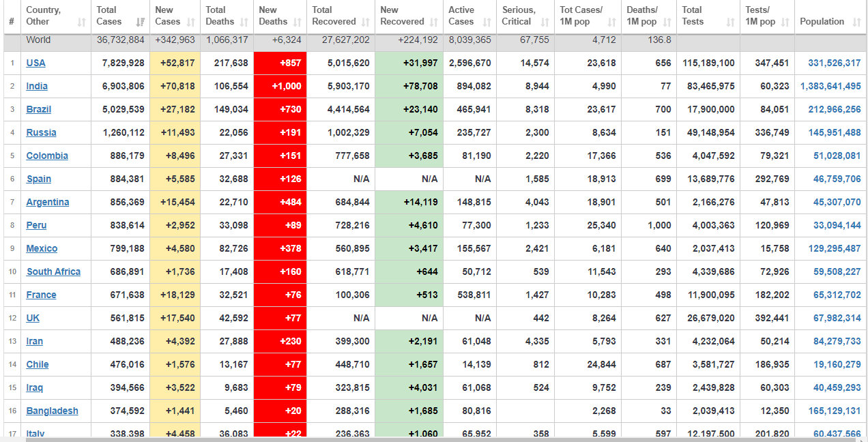
Task: Click the Deaths/1M pop column header
Action: pyautogui.click(x=642, y=16)
